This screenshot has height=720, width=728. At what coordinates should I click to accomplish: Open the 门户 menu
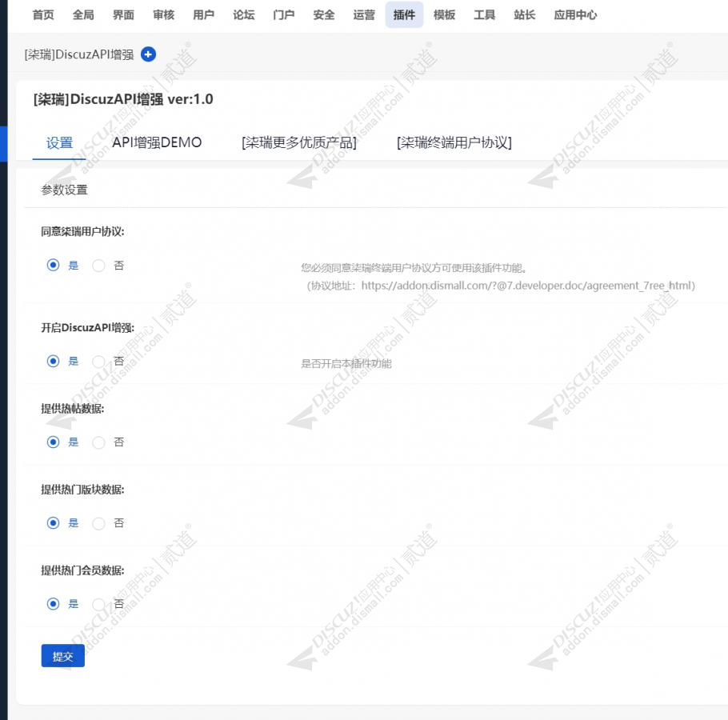point(284,15)
